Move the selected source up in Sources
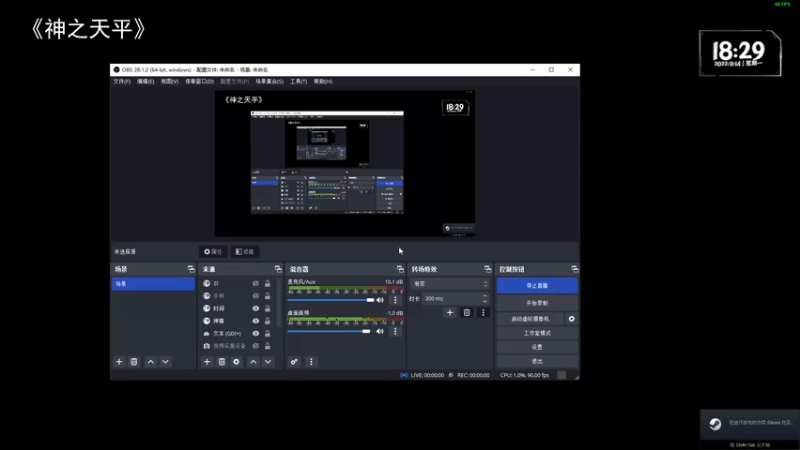Image resolution: width=800 pixels, height=450 pixels. [253, 362]
